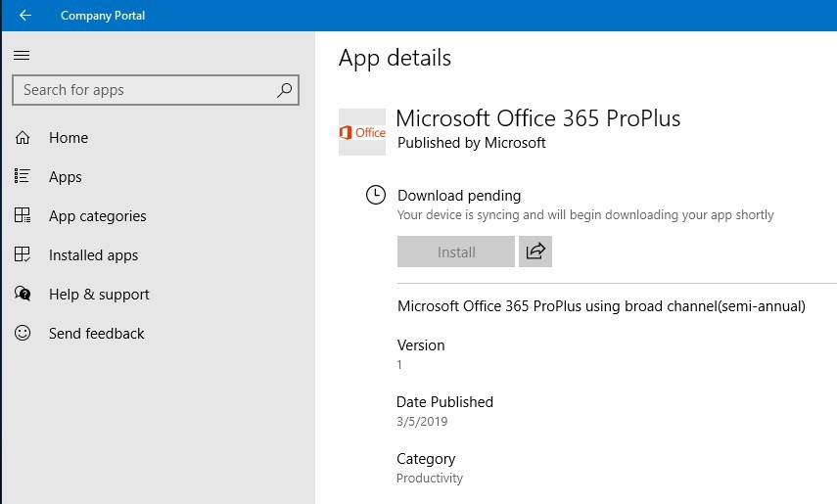Click the date value 3/5/2019

(x=422, y=421)
